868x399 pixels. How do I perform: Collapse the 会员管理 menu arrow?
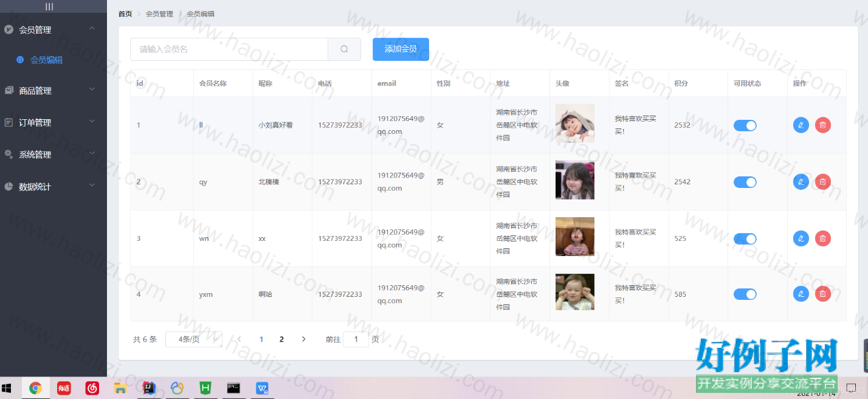pyautogui.click(x=92, y=29)
